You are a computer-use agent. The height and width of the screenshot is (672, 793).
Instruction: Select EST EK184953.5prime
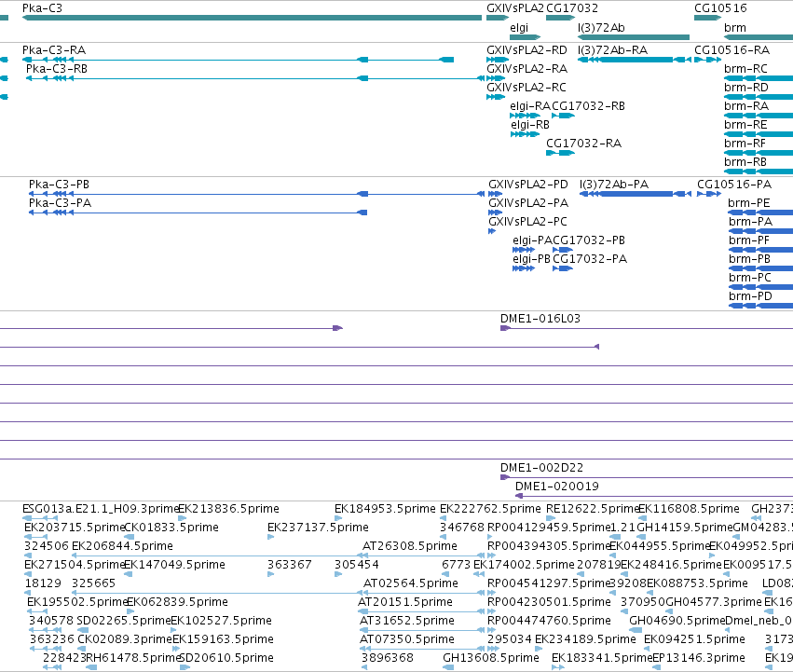(338, 518)
